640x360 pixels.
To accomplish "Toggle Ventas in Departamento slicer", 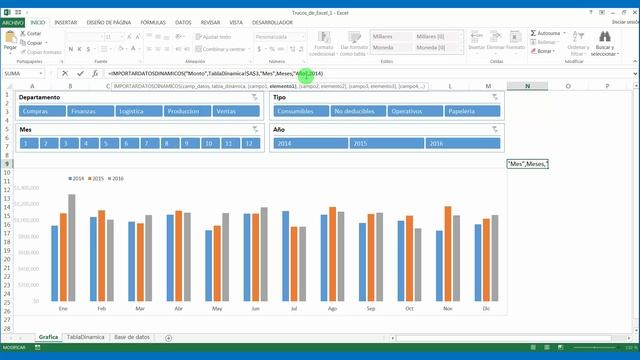I will click(x=236, y=111).
